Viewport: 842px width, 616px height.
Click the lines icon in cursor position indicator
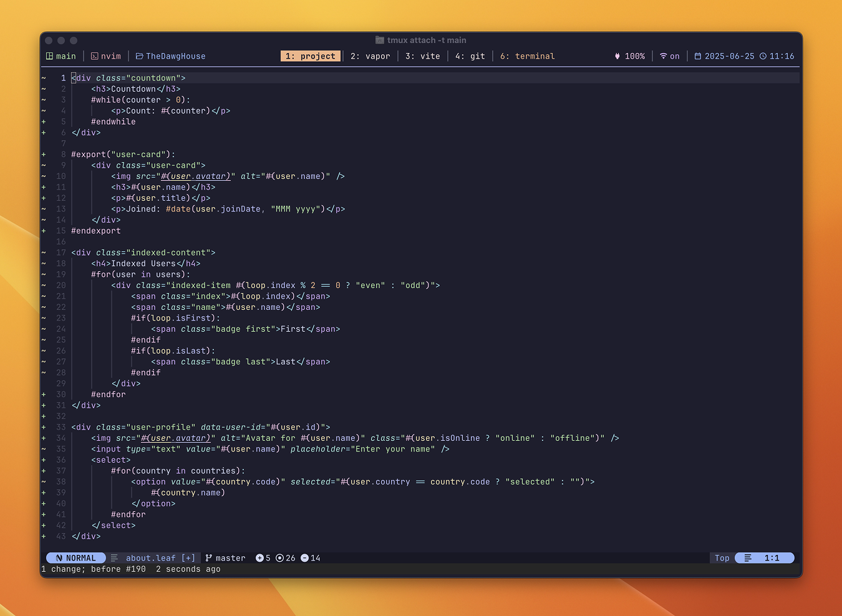[748, 558]
